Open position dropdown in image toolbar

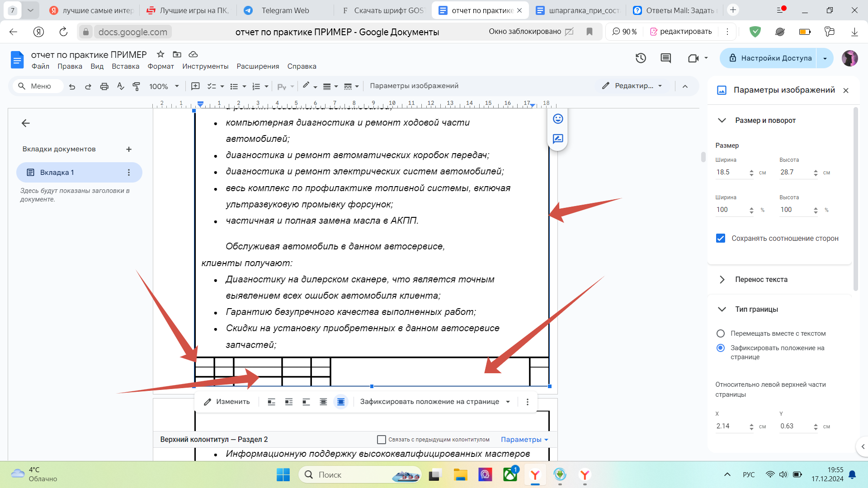tap(435, 402)
